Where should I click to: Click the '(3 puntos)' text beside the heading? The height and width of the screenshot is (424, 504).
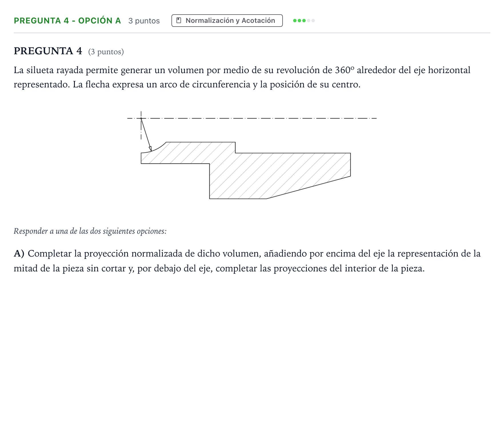point(106,52)
